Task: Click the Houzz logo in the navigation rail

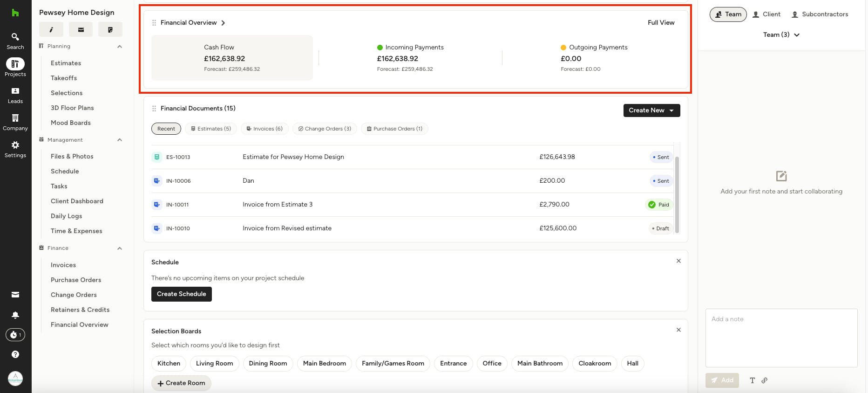Action: pos(15,13)
